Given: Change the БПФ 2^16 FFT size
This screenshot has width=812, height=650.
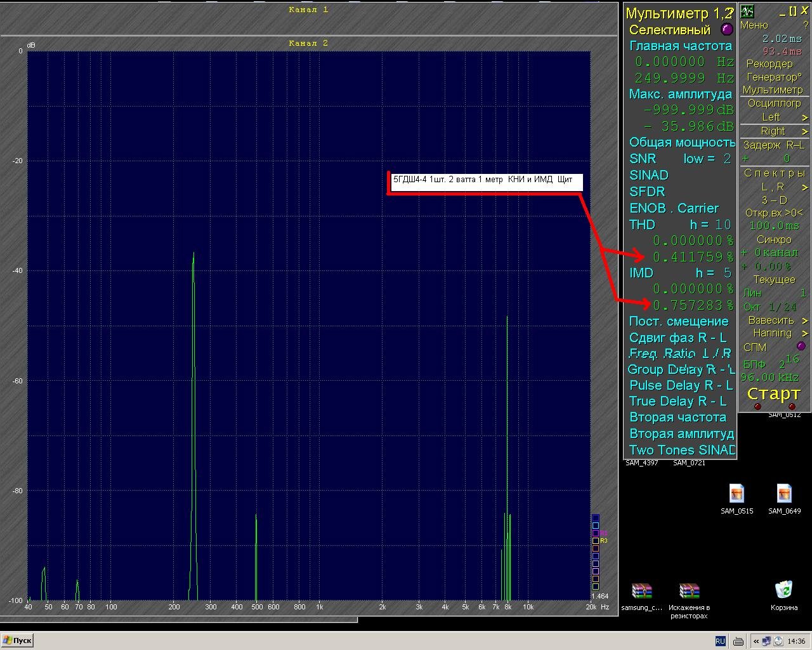Looking at the screenshot, I should 770,362.
